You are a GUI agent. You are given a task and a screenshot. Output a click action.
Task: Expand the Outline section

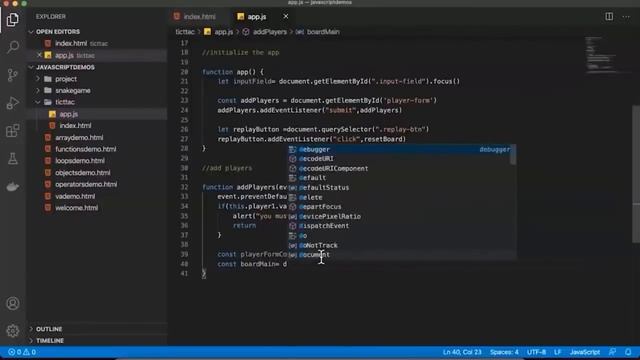(49, 329)
